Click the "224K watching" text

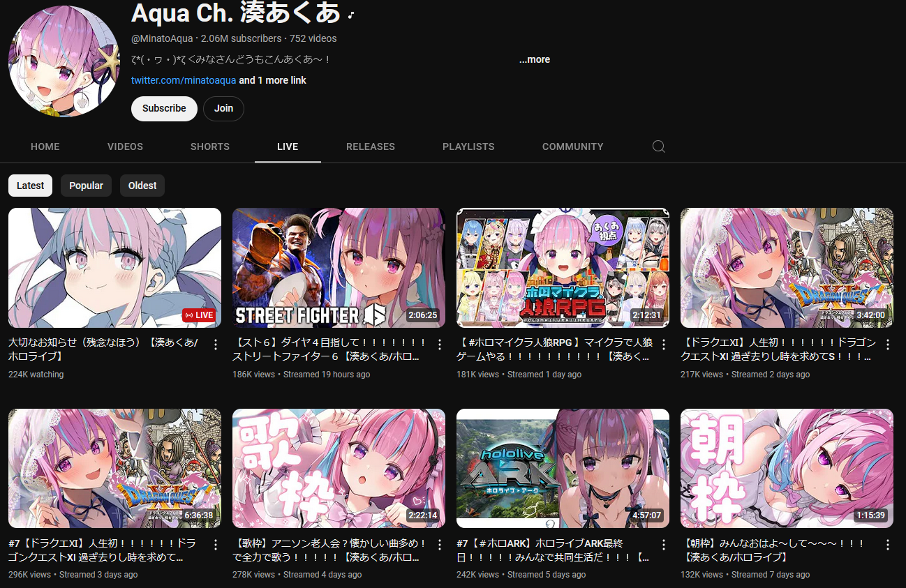36,375
